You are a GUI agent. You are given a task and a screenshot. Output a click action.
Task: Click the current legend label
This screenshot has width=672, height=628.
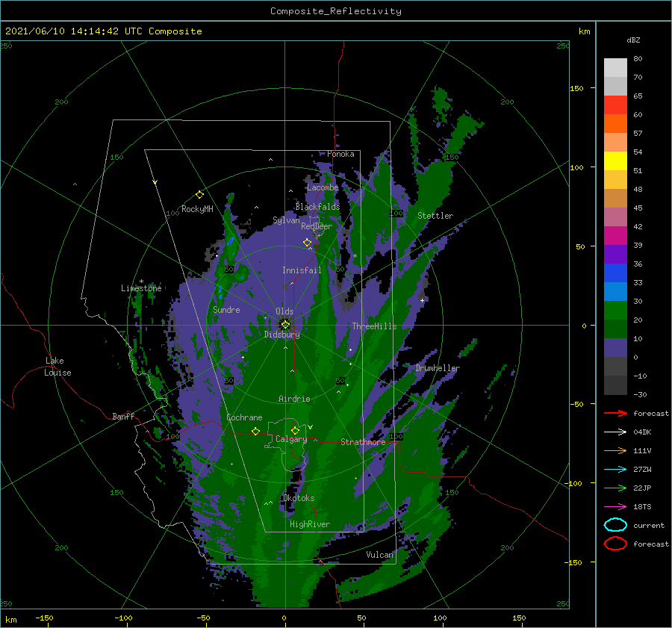click(x=649, y=525)
